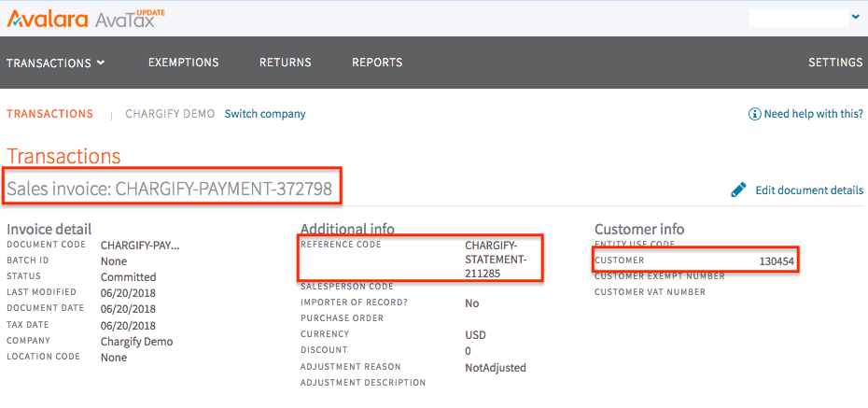
Task: Click the TAX DATE value 06/20/2018
Action: point(129,326)
